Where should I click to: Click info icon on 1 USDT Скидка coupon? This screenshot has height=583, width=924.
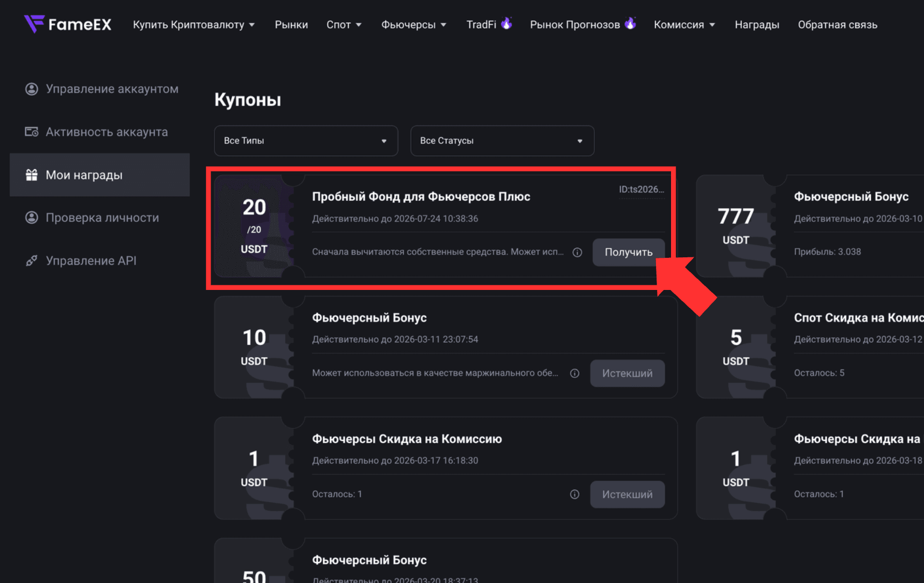pyautogui.click(x=575, y=494)
